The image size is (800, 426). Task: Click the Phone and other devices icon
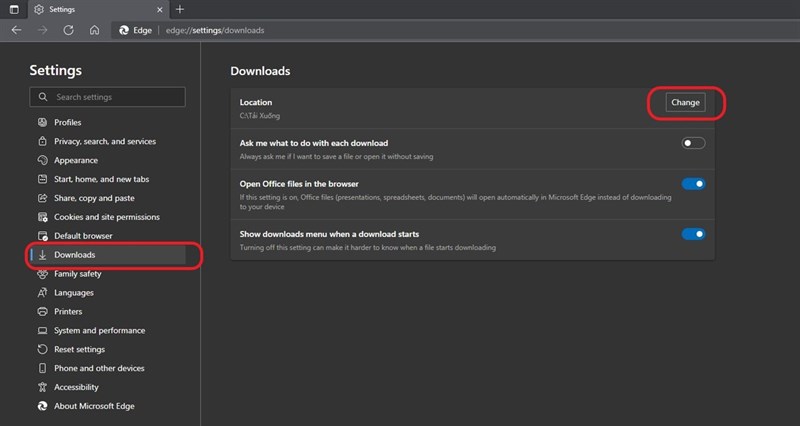pyautogui.click(x=42, y=368)
